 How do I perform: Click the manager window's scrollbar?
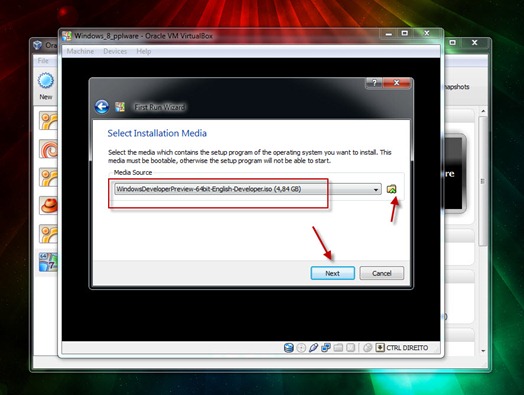(x=483, y=181)
